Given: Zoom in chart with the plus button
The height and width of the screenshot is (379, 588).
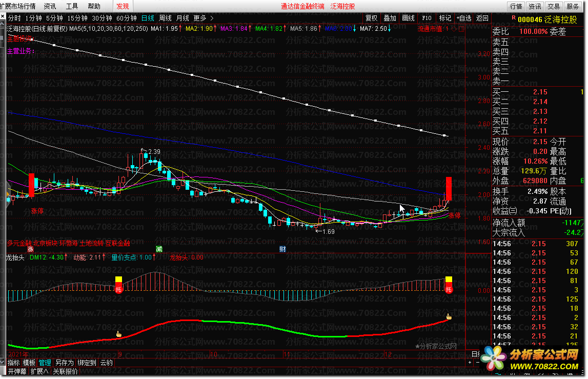Looking at the screenshot, I should click(470, 363).
